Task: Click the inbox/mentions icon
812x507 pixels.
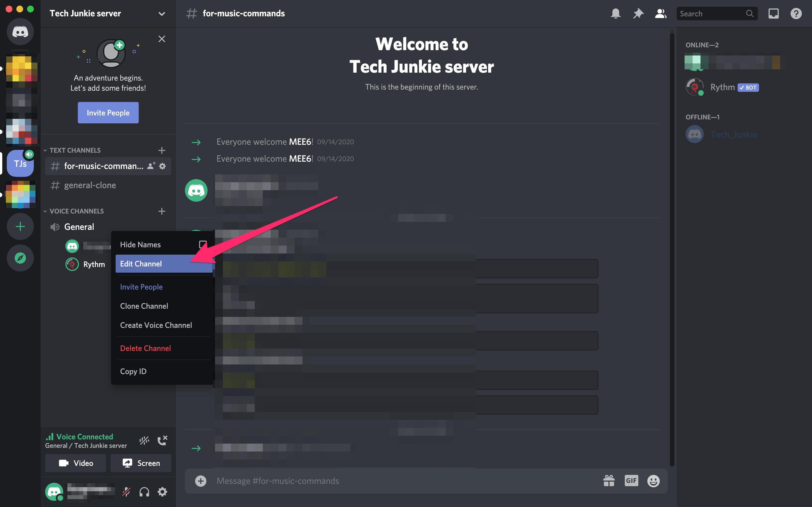Action: click(x=774, y=13)
